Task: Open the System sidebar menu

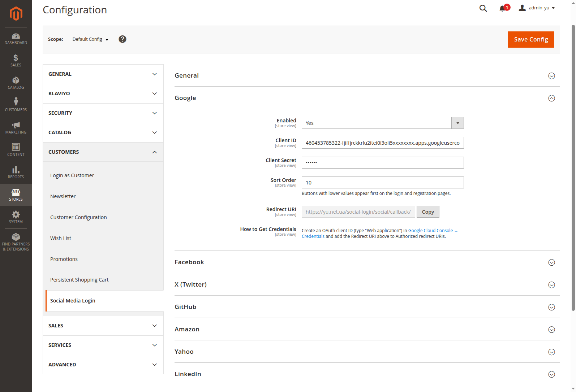Action: point(16,217)
